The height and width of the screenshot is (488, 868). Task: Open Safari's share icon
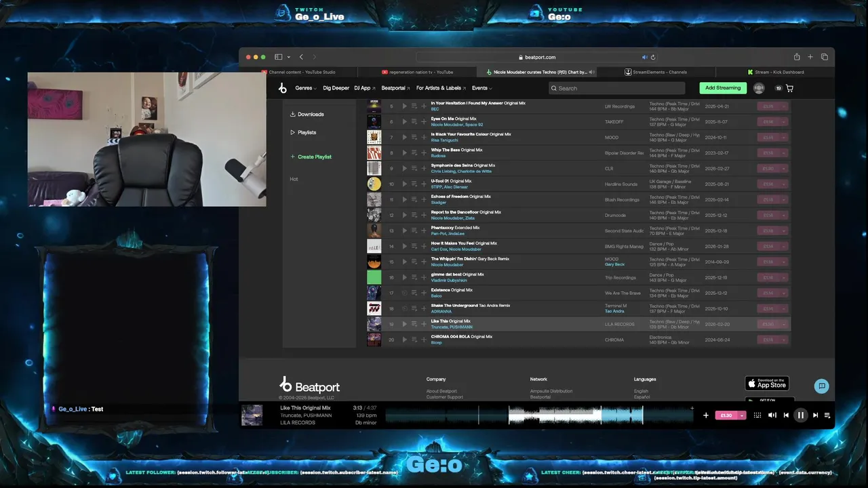coord(797,57)
